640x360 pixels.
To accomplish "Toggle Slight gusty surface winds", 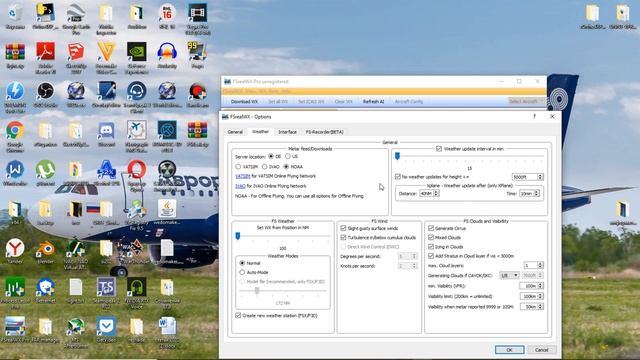I will click(343, 228).
